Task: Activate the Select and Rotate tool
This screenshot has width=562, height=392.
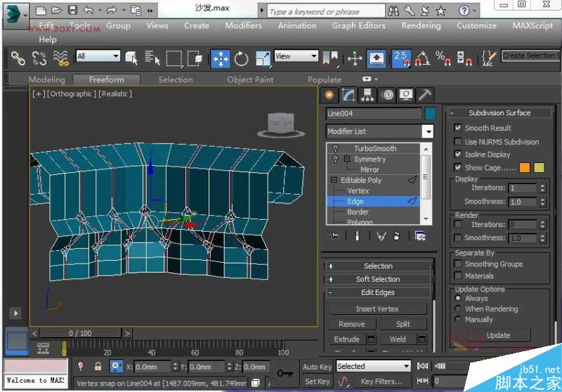Action: [242, 58]
